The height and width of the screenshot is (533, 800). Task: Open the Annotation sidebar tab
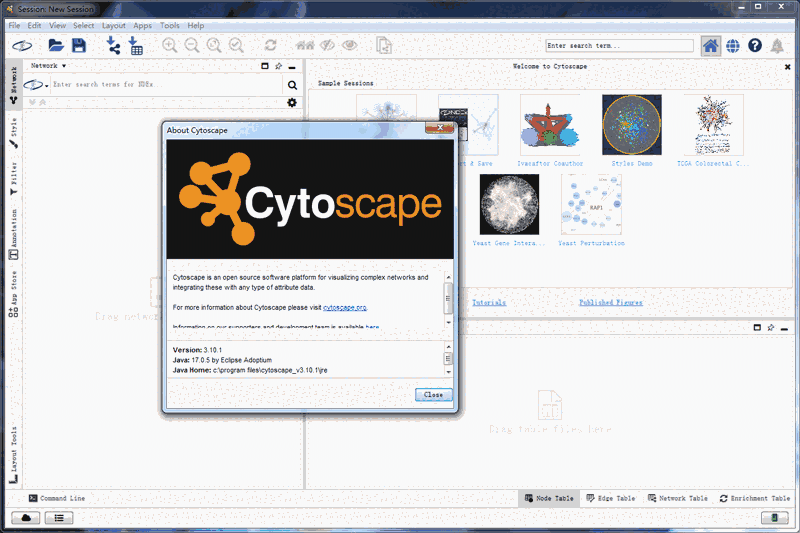[x=14, y=234]
